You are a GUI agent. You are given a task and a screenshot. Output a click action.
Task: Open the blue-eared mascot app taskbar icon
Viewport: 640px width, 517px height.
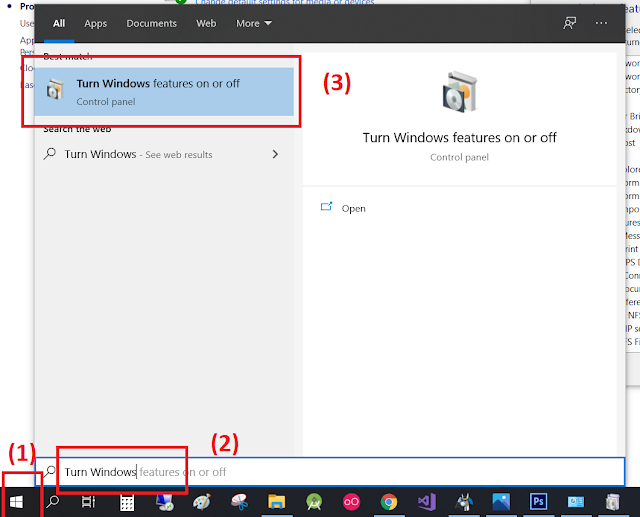point(464,502)
